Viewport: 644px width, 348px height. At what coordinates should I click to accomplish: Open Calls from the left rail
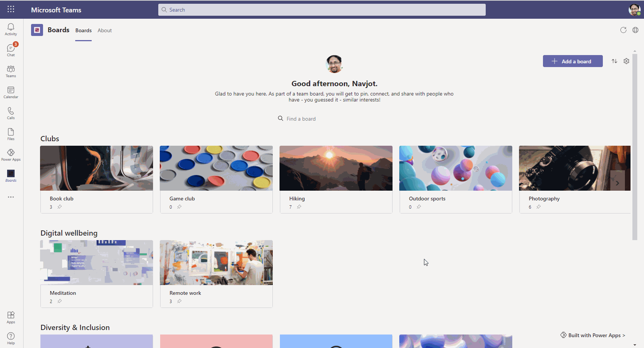pyautogui.click(x=11, y=113)
